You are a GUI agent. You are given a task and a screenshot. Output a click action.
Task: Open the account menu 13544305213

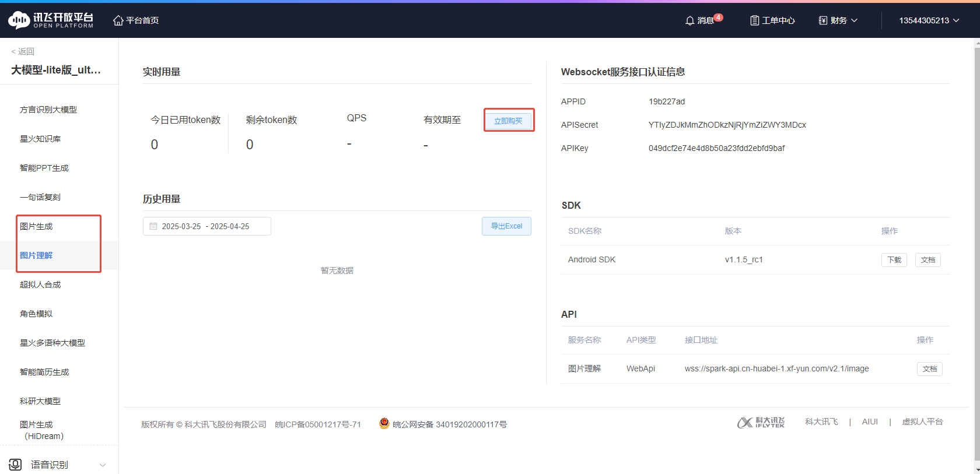tap(929, 20)
